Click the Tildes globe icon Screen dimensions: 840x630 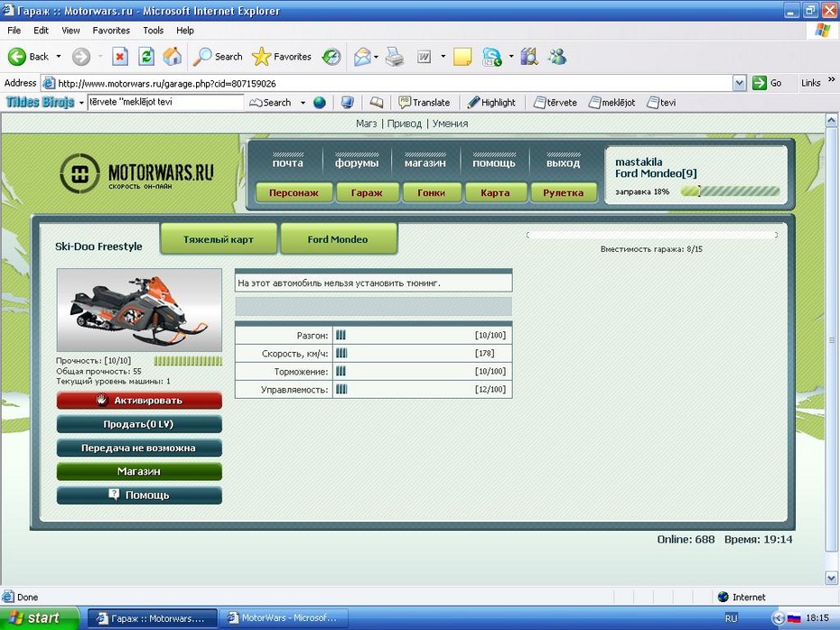click(319, 102)
